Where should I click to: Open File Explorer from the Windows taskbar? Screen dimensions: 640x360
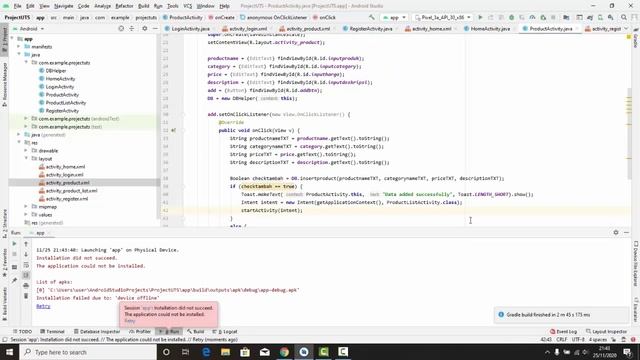pos(225,352)
